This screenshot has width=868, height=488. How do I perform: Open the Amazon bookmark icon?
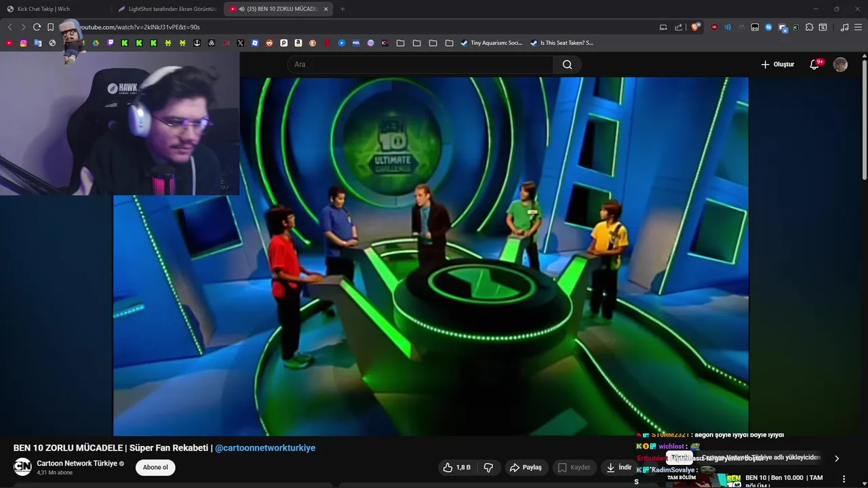(x=298, y=43)
